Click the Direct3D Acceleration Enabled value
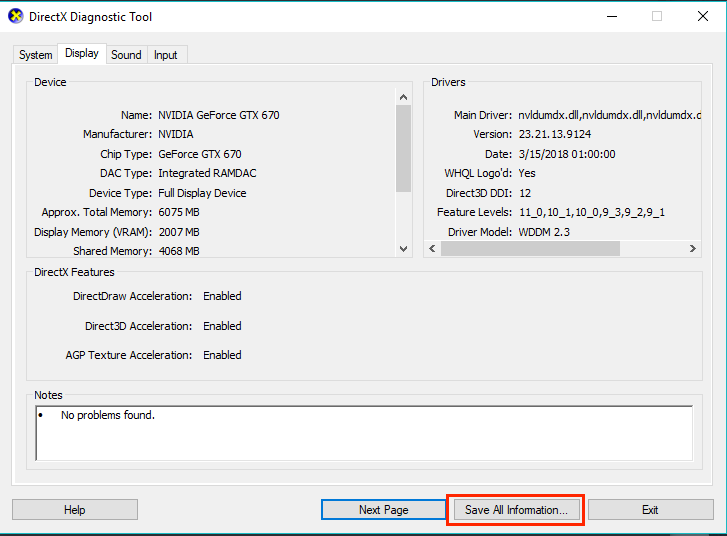The image size is (727, 536). click(x=222, y=326)
